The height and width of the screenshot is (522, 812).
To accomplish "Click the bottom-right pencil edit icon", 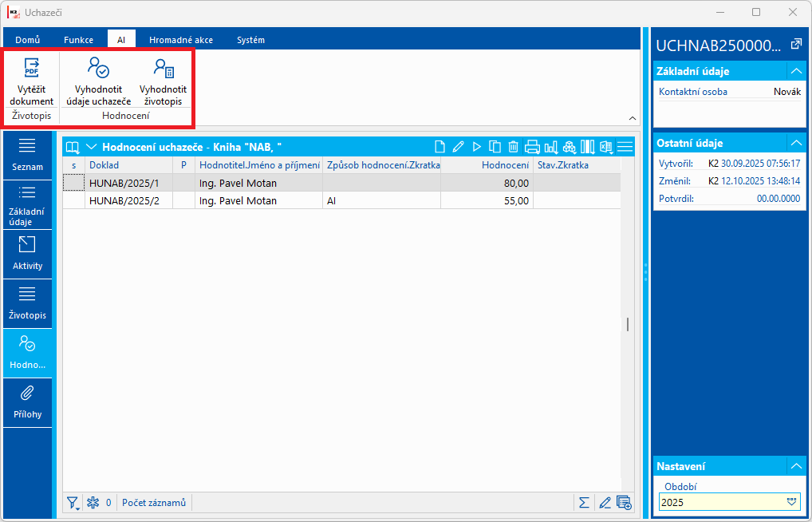I will click(x=605, y=502).
